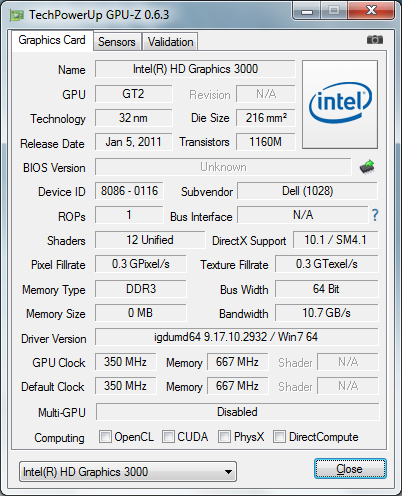Minimize the GPU-Z window
The image size is (402, 496).
(x=307, y=11)
